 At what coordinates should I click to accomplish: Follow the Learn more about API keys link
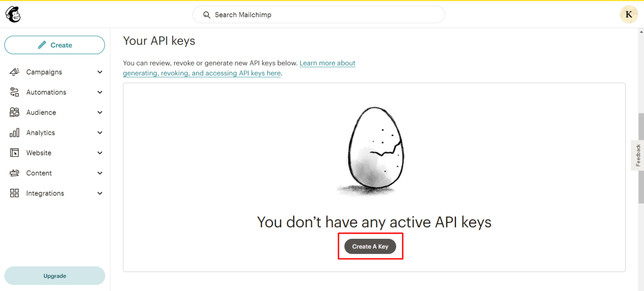pos(327,64)
